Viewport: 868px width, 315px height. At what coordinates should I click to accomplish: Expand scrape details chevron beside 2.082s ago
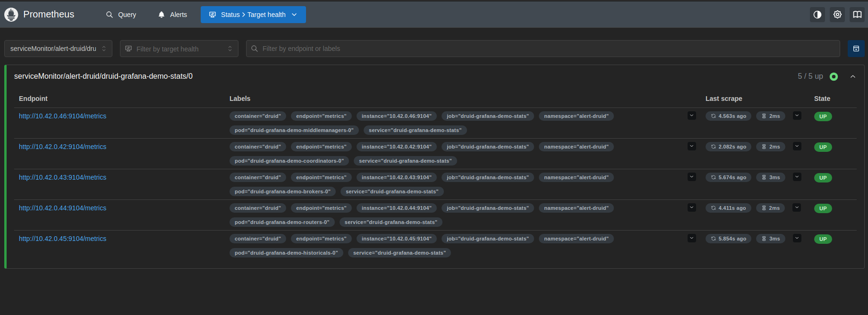[797, 146]
